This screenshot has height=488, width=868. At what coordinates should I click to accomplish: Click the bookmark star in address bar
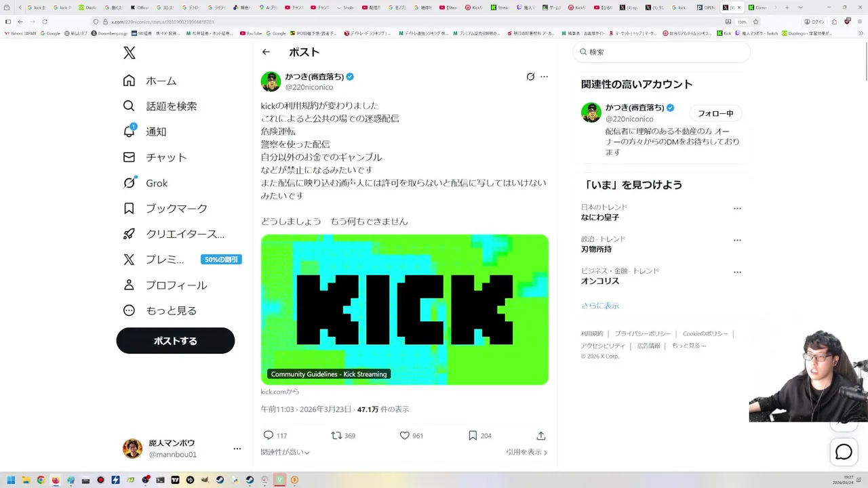coord(755,22)
